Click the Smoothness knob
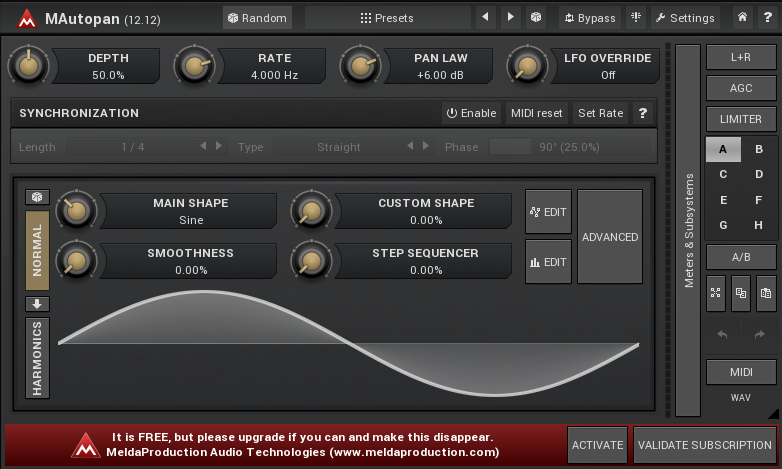The image size is (782, 469). pos(76,260)
